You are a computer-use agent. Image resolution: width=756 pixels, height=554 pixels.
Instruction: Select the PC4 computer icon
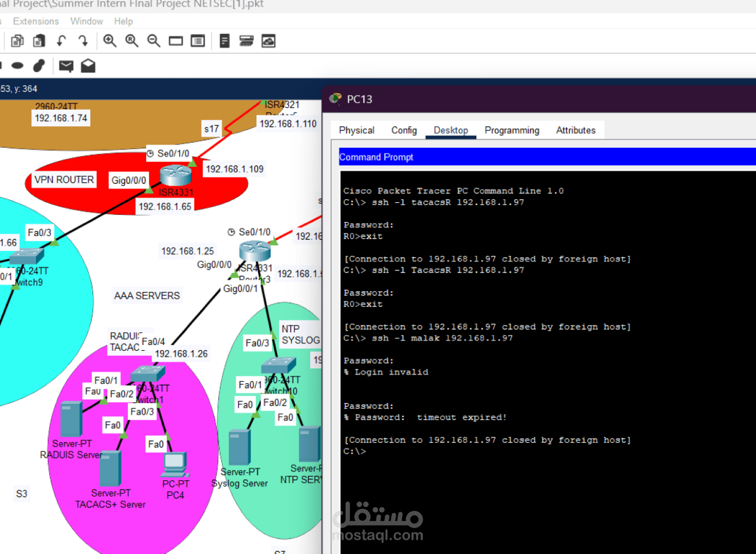tap(175, 465)
